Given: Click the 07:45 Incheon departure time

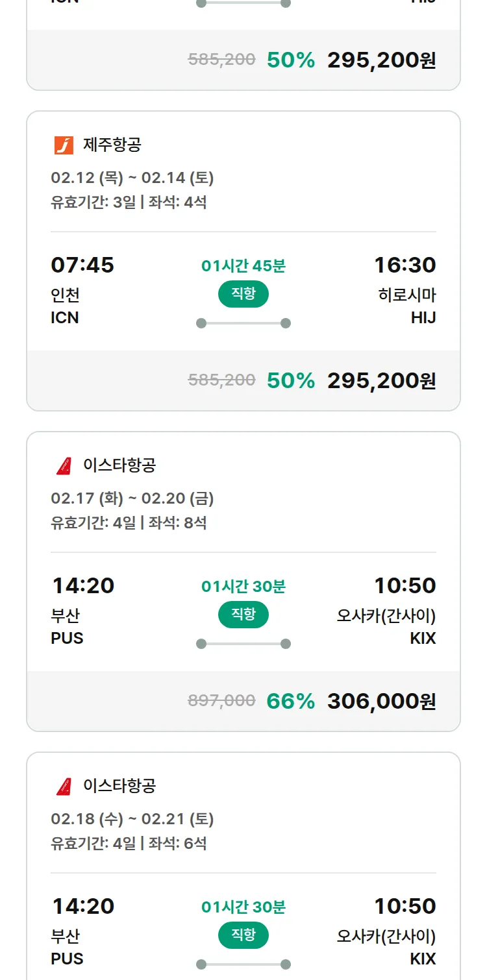Looking at the screenshot, I should [82, 265].
